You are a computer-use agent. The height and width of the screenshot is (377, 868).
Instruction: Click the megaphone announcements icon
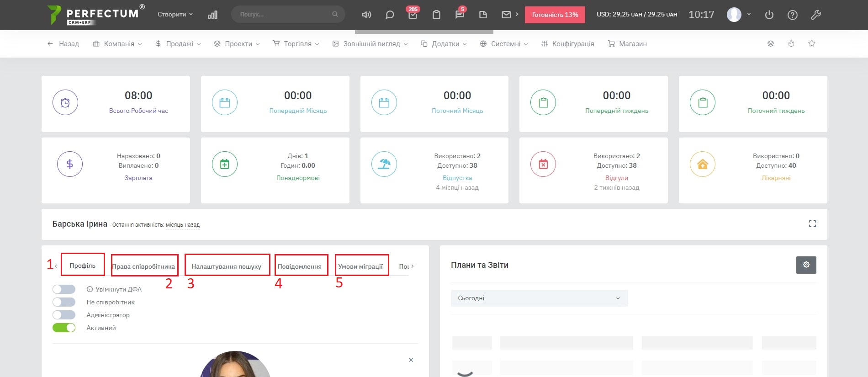click(x=366, y=15)
